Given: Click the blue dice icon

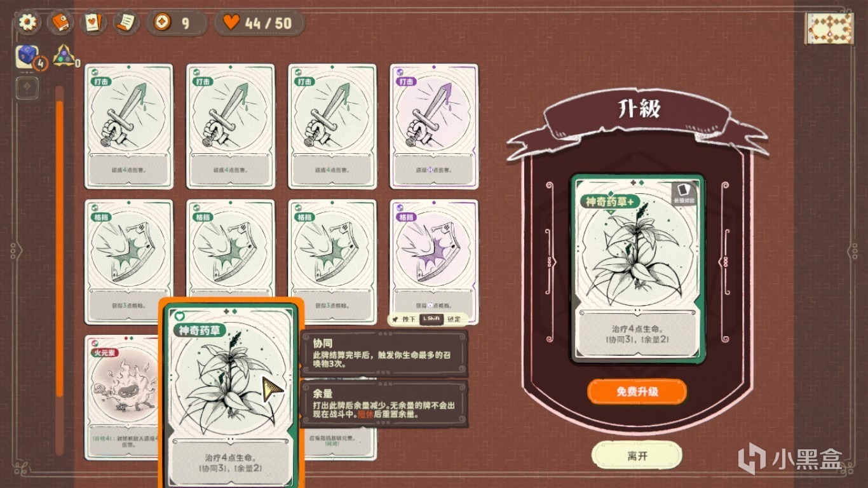Looking at the screenshot, I should [x=27, y=57].
